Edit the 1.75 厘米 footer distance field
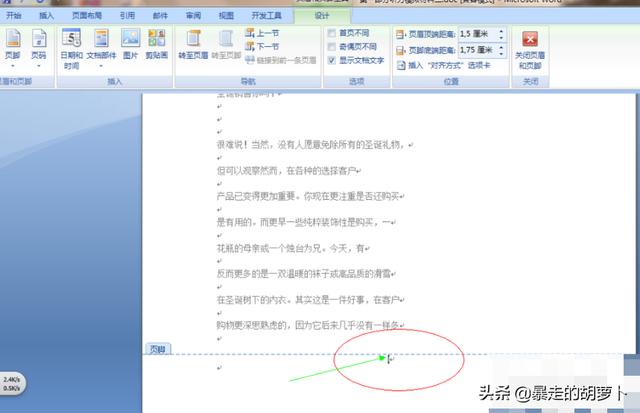The height and width of the screenshot is (413, 640). point(478,50)
